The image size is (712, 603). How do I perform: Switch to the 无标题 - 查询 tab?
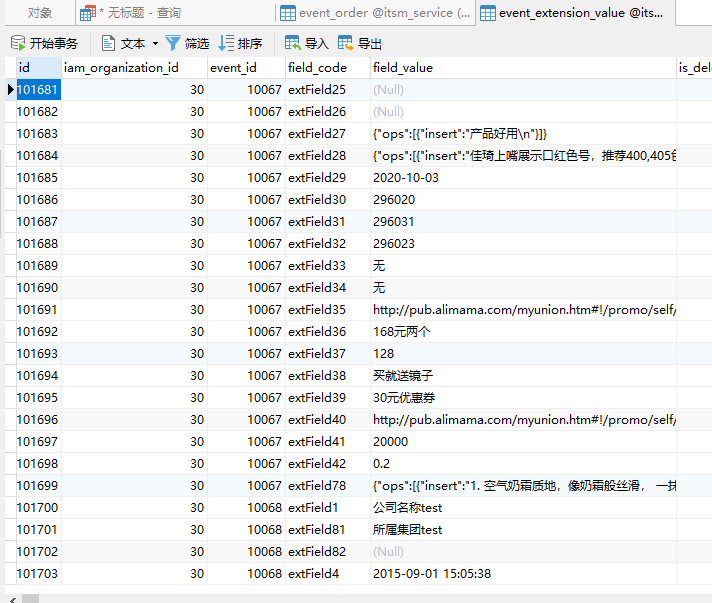click(175, 13)
